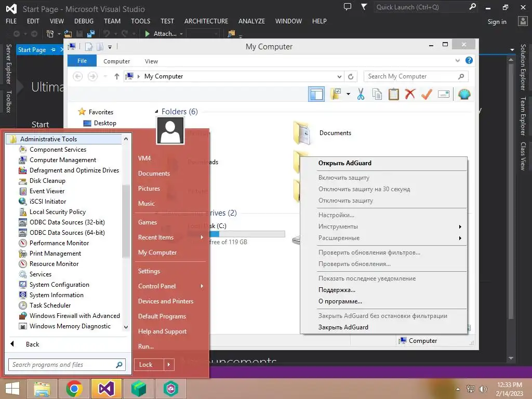This screenshot has height=399, width=532.
Task: Click the Chrome icon on the taskbar
Action: click(x=74, y=389)
